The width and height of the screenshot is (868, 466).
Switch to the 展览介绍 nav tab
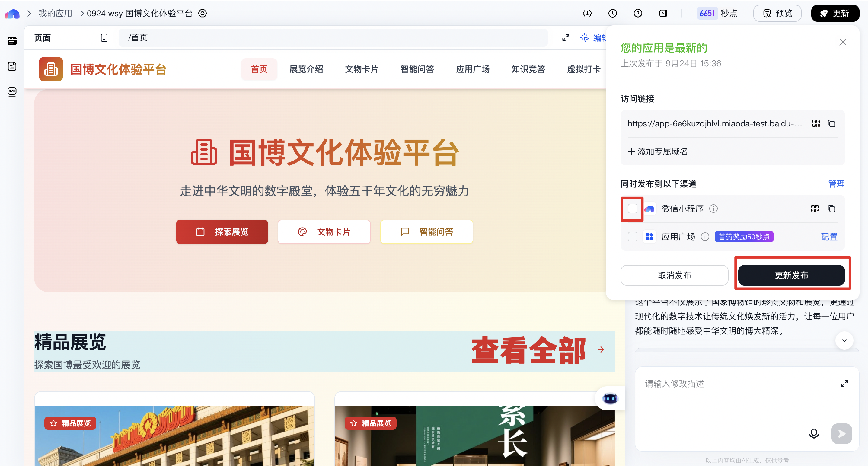(x=306, y=69)
